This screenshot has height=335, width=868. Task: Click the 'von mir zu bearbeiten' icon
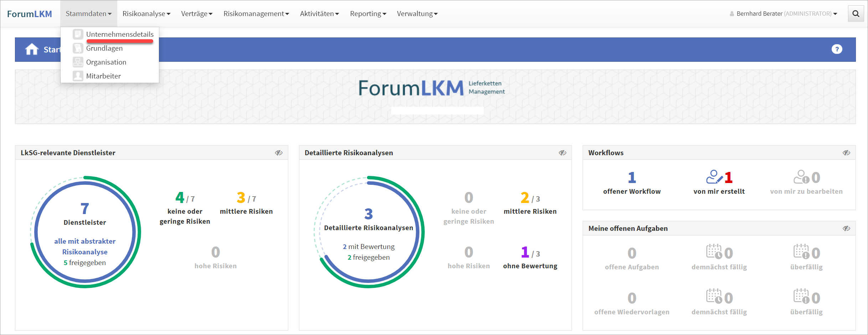[801, 177]
